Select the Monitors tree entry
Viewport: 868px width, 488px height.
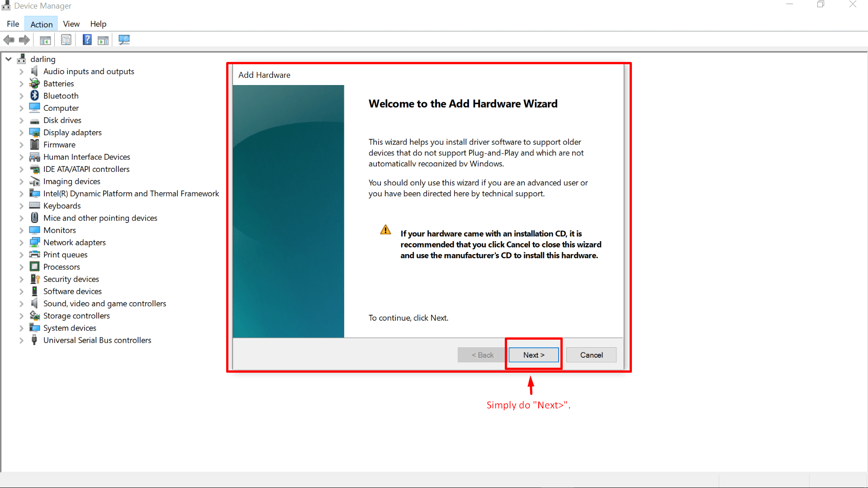[x=60, y=230]
